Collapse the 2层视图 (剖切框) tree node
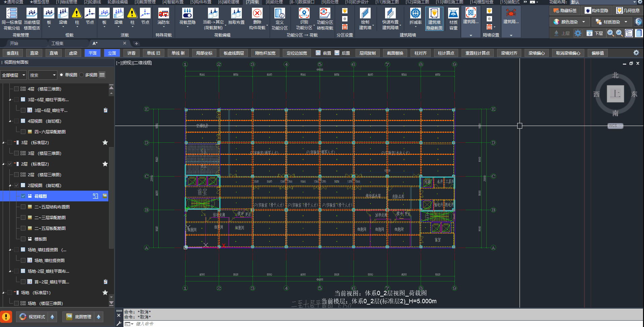This screenshot has height=327, width=644. point(10,185)
